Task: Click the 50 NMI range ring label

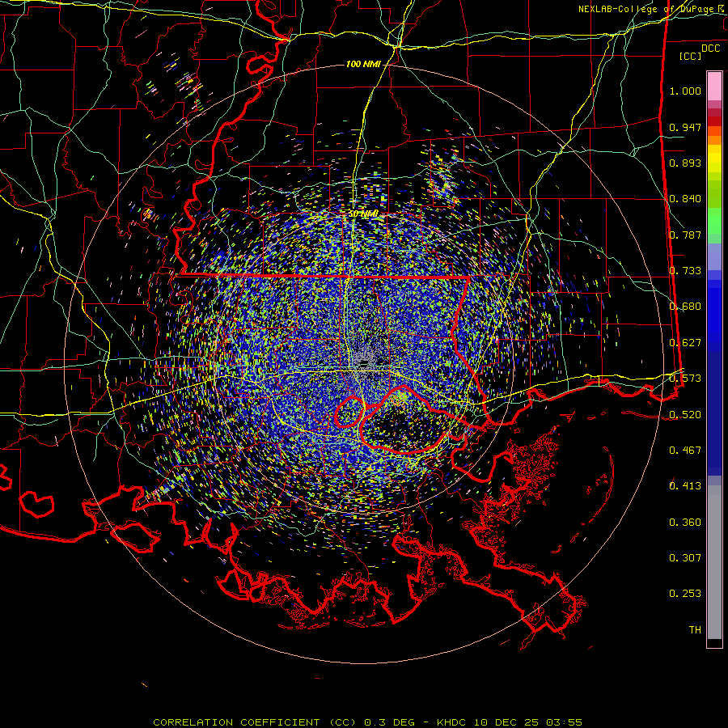Action: (x=363, y=214)
